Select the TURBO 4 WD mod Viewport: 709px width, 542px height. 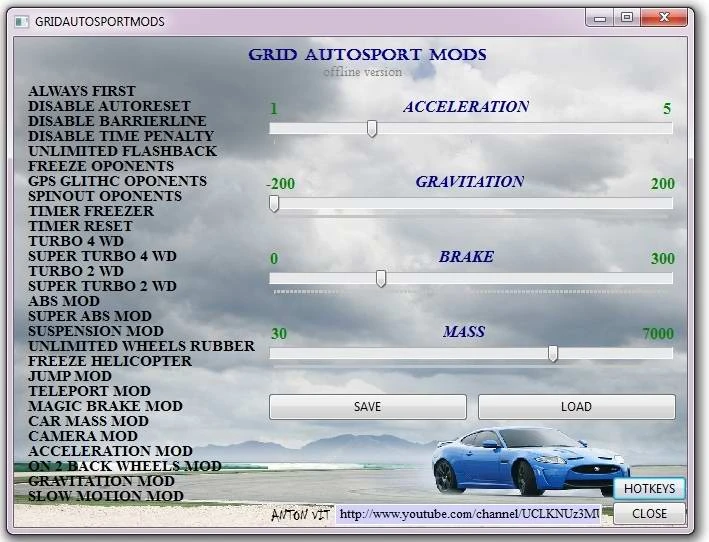(76, 240)
